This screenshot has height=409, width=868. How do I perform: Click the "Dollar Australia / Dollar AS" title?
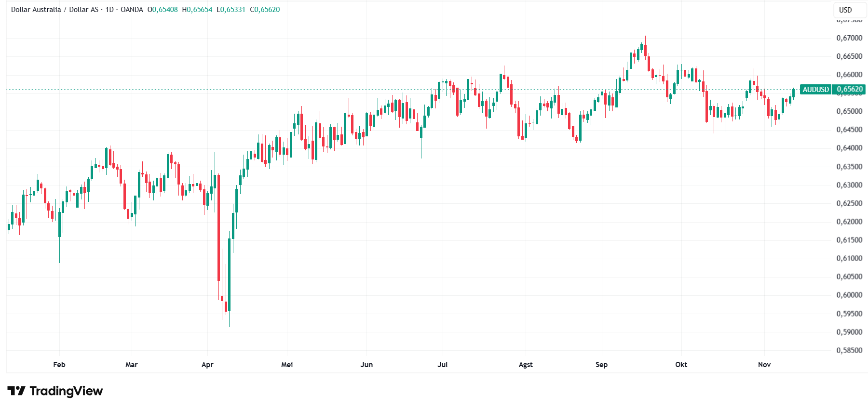pyautogui.click(x=54, y=10)
